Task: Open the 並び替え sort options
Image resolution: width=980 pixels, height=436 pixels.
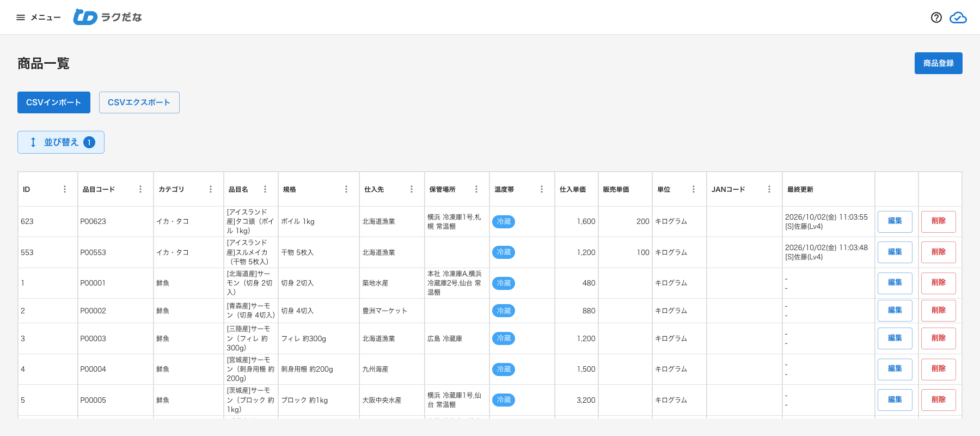Action: point(61,142)
